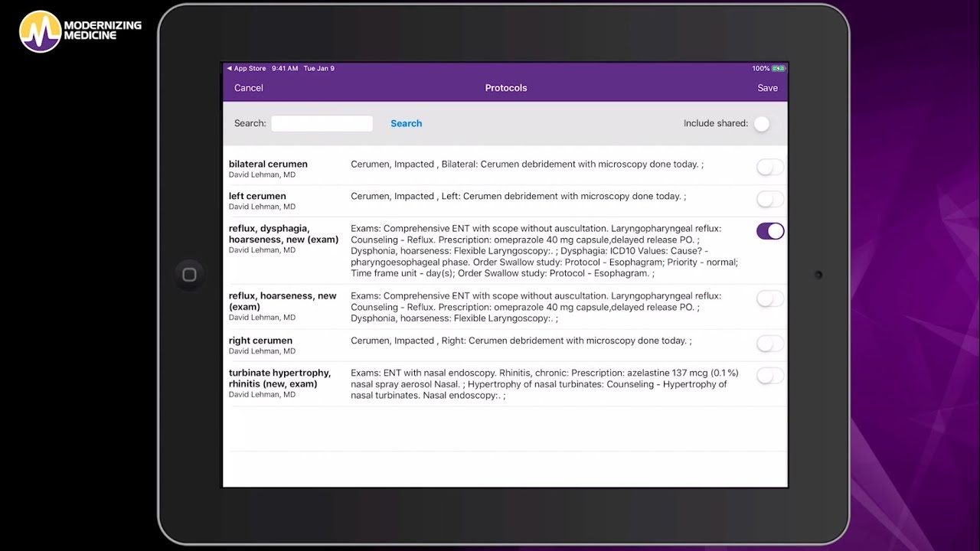
Task: Select 'reflux, hoarseness, new (exam)' title
Action: [283, 302]
